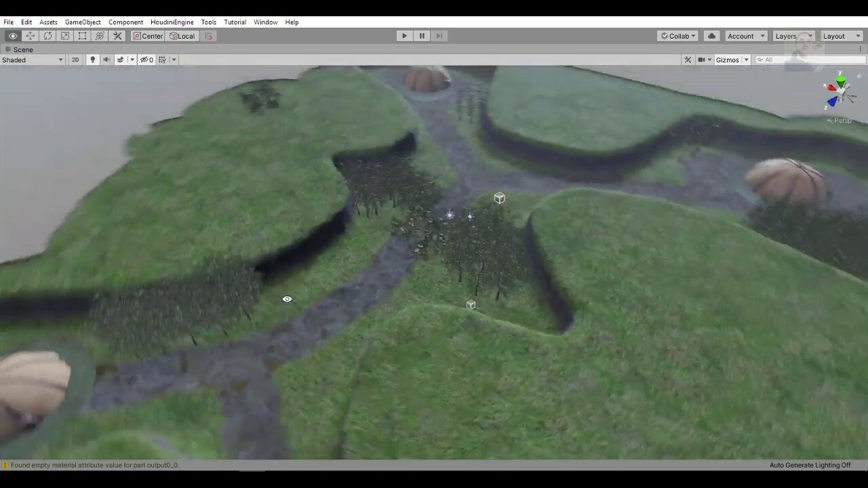The width and height of the screenshot is (868, 488).
Task: Toggle scene lighting
Action: click(x=92, y=60)
